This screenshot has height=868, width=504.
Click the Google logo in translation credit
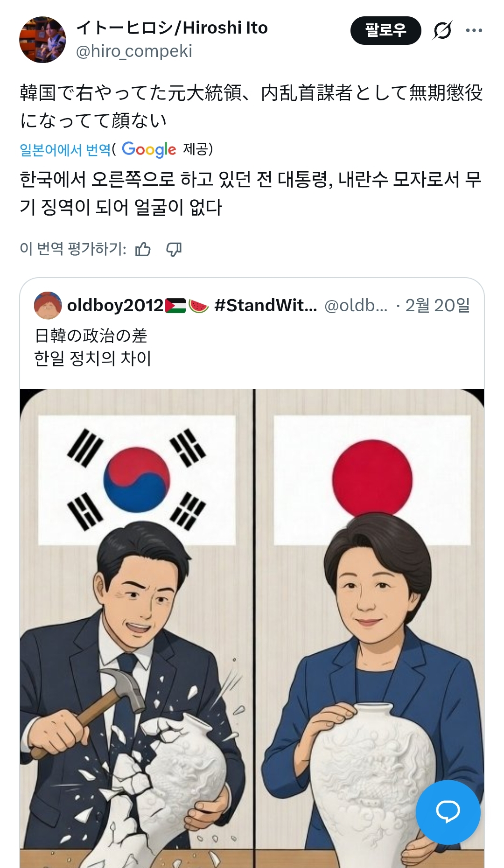149,149
